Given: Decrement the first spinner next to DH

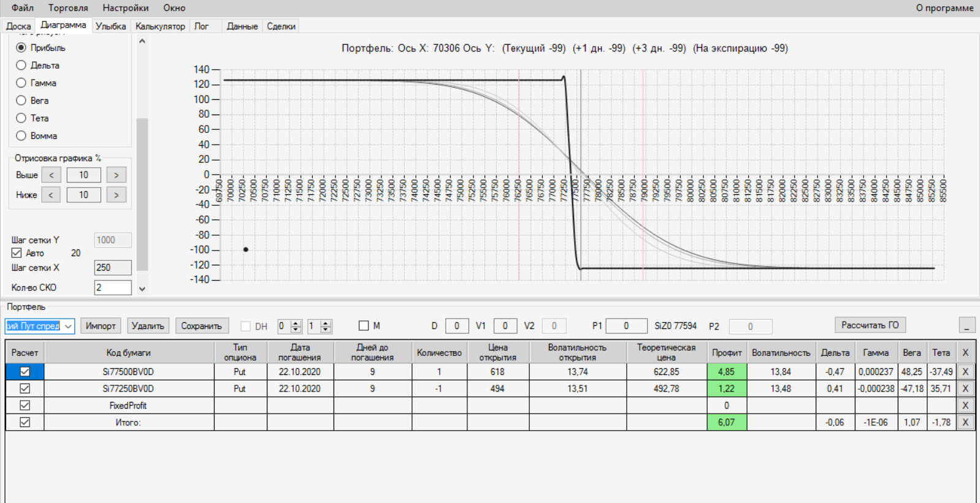Looking at the screenshot, I should click(296, 330).
